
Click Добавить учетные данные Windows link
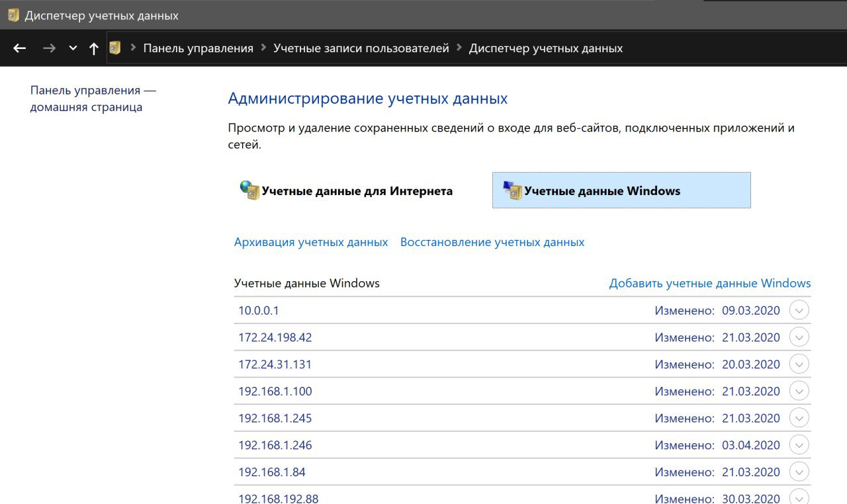(710, 283)
